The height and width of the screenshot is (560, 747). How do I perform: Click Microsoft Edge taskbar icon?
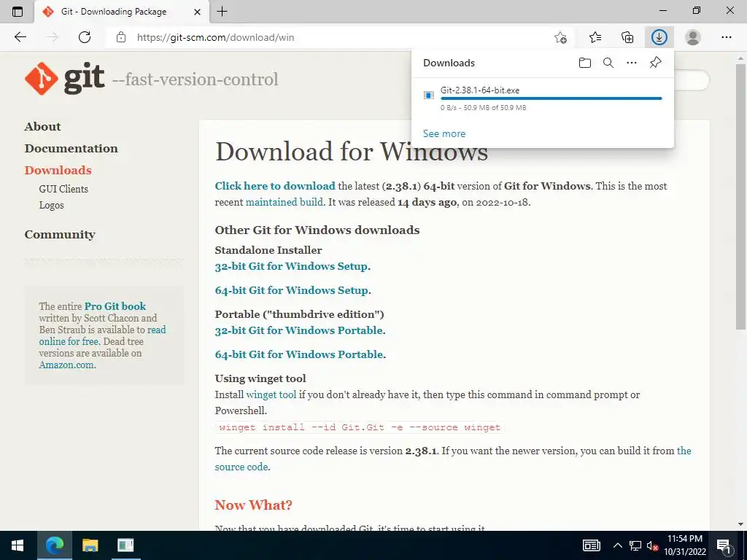(x=54, y=545)
